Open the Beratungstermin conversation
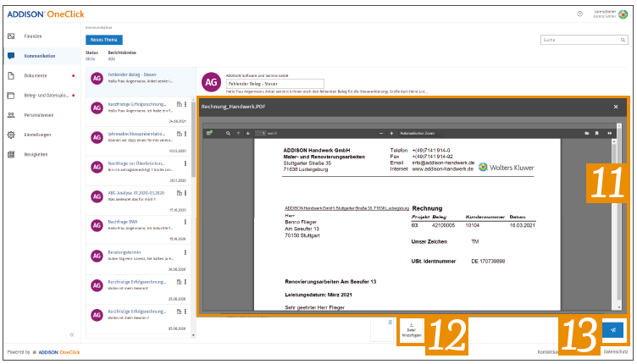The width and height of the screenshot is (637, 364). pyautogui.click(x=136, y=260)
